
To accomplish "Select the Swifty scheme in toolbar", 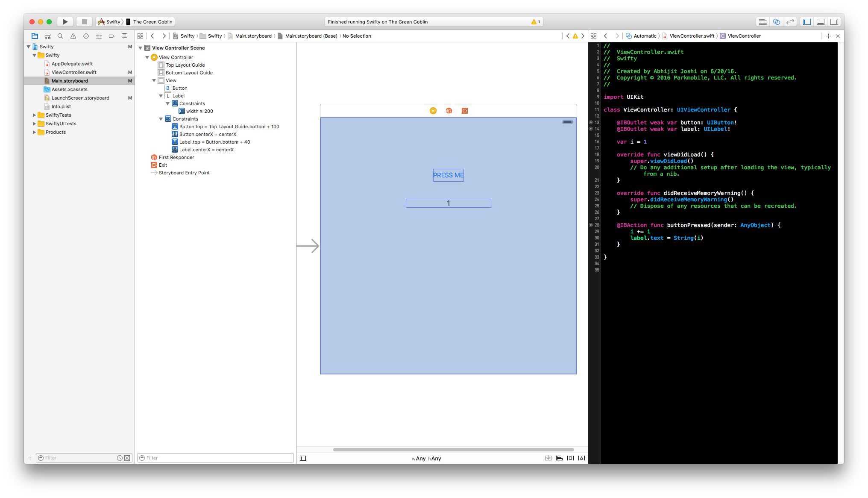I will (x=110, y=22).
